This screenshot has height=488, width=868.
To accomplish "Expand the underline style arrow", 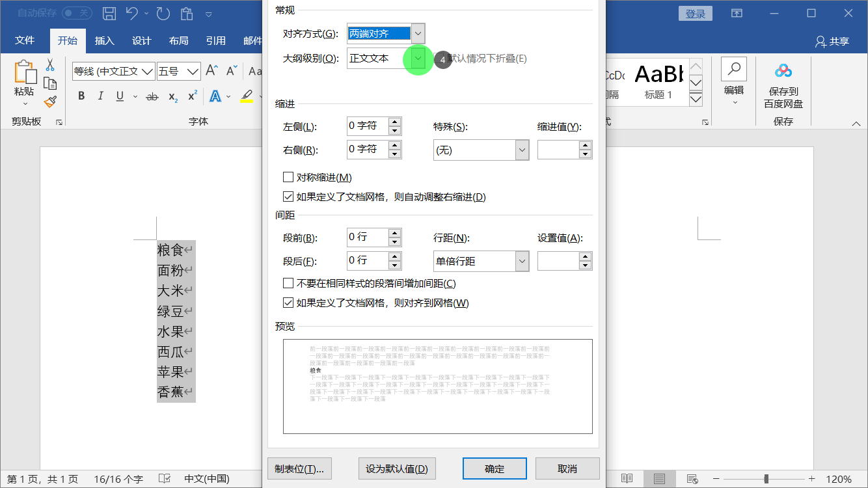I will point(135,96).
